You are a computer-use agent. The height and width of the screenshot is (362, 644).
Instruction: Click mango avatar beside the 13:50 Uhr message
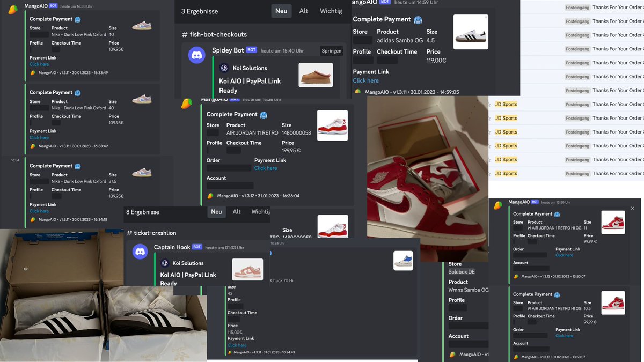pos(499,205)
